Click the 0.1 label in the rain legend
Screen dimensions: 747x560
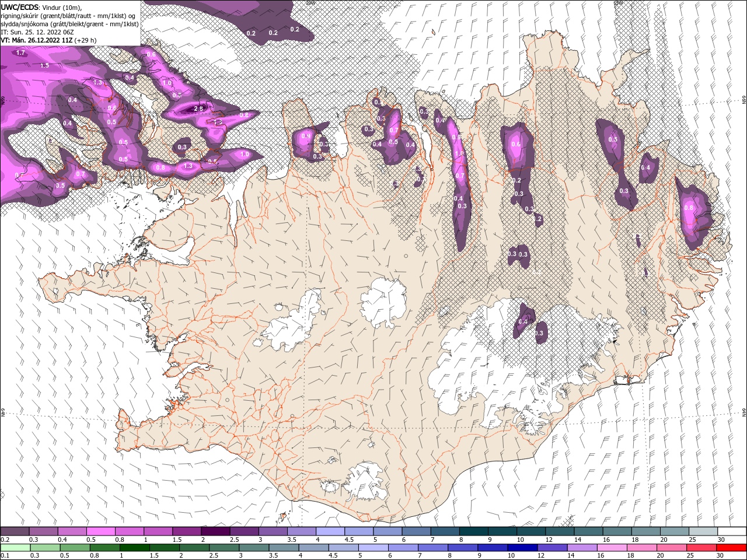[5, 556]
